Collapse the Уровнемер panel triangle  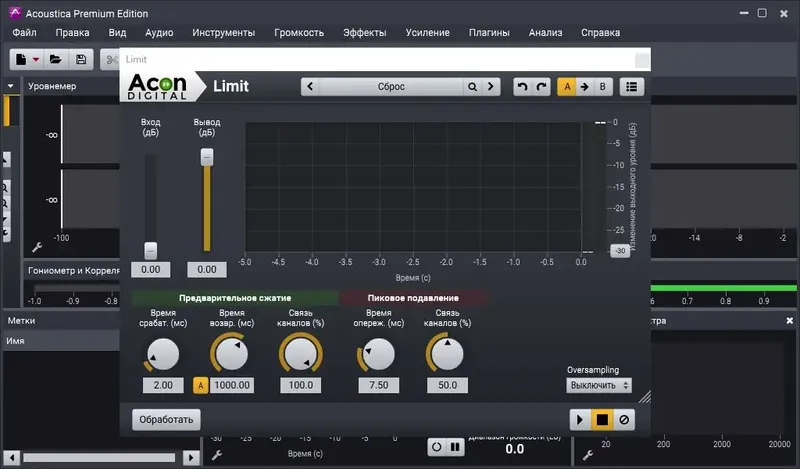pyautogui.click(x=11, y=86)
